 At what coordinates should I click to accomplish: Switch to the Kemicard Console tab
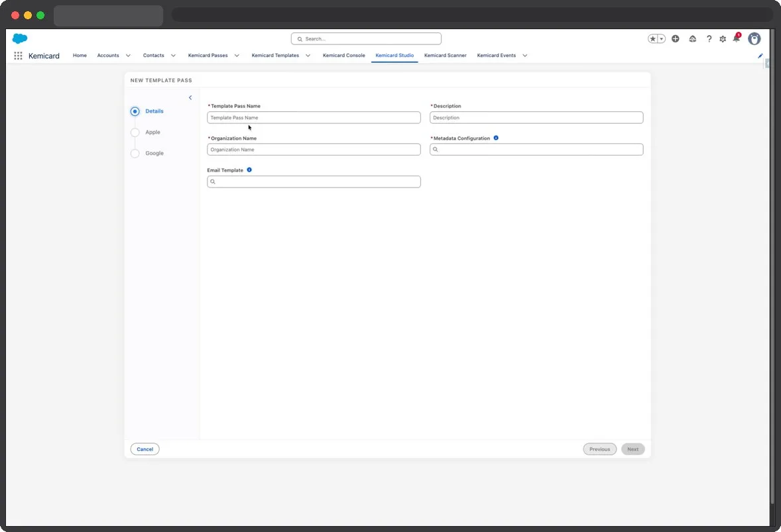click(343, 55)
